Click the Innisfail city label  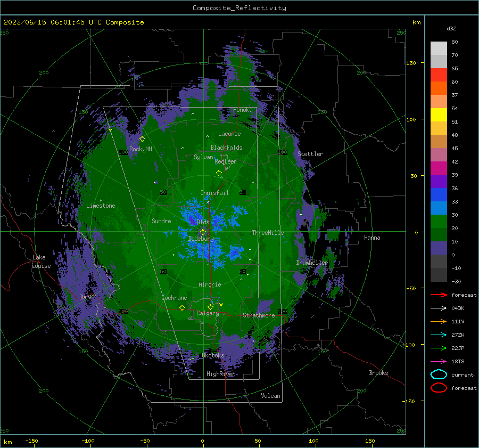[214, 193]
